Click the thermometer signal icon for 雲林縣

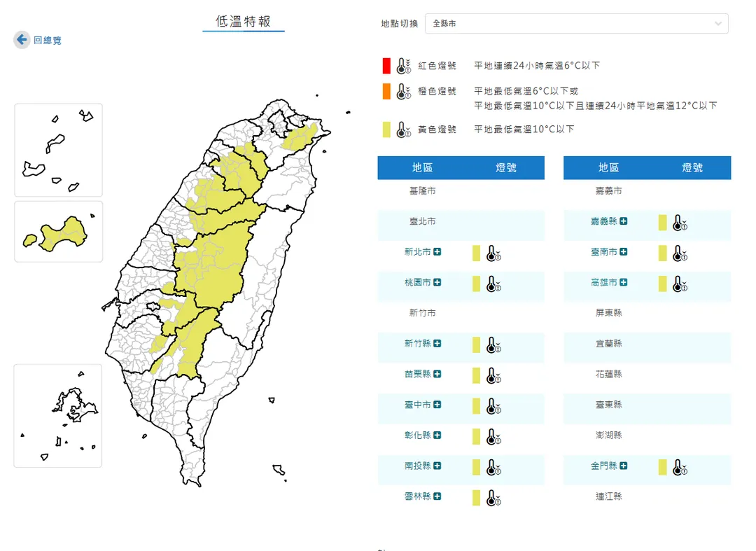[493, 498]
